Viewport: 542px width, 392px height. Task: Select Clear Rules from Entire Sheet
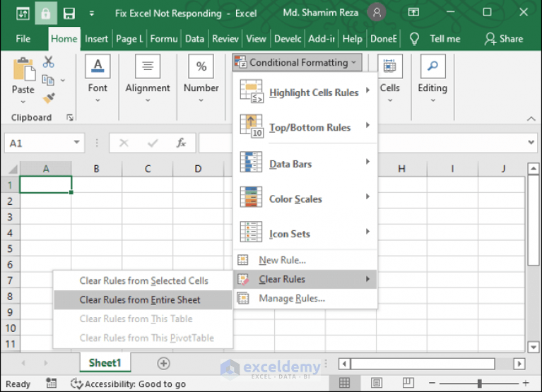143,299
